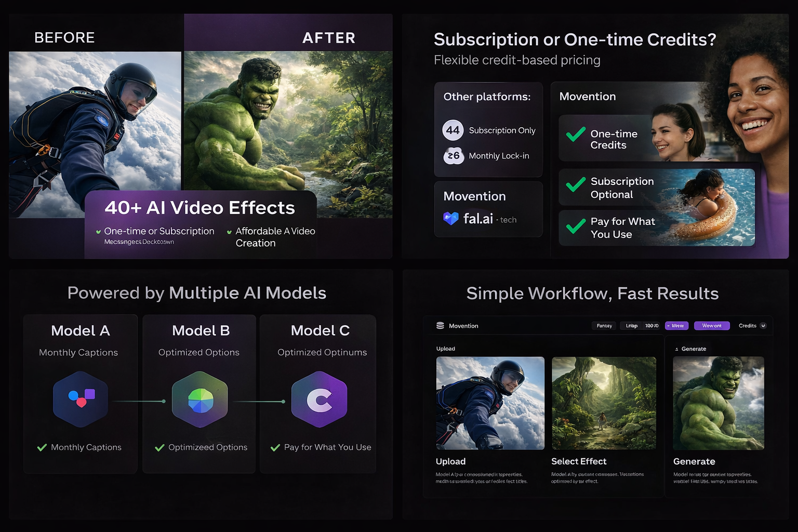Check the Pay for What You Use option
Viewport: 798px width, 532px height.
pos(575,227)
